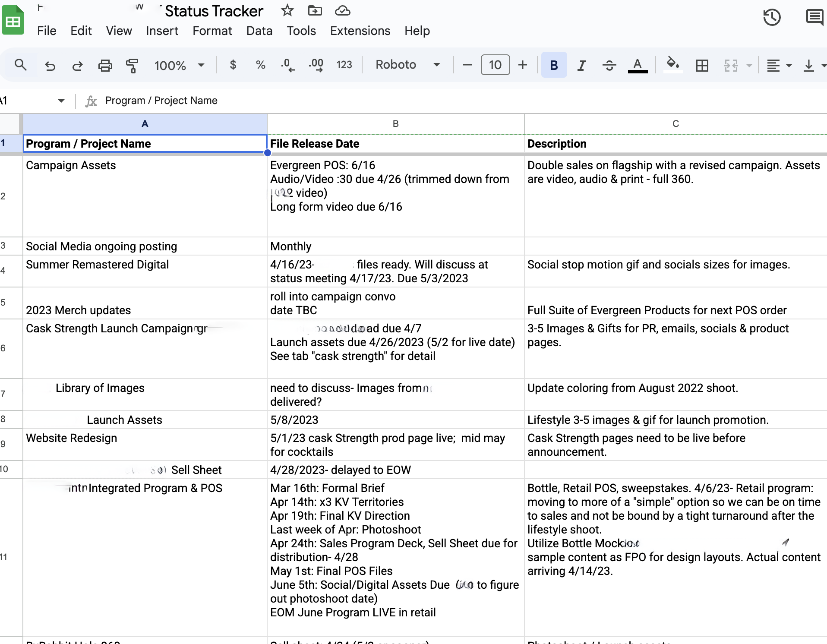The width and height of the screenshot is (827, 644).
Task: Format as currency with dollar icon
Action: coord(233,65)
